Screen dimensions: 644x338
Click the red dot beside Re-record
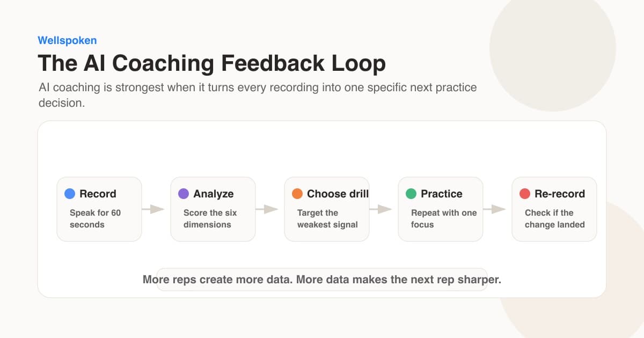pyautogui.click(x=525, y=194)
